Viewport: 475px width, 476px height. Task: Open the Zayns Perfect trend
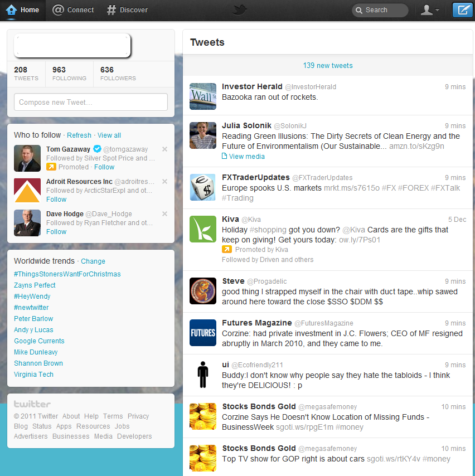35,285
